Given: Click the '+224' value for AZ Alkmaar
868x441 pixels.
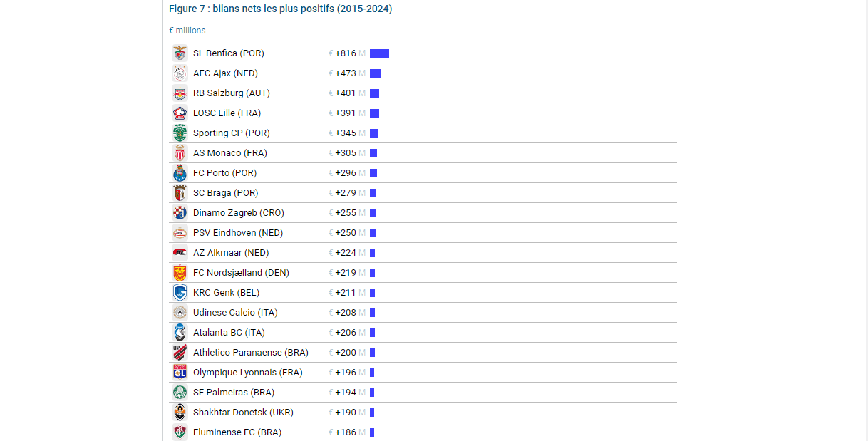Looking at the screenshot, I should pyautogui.click(x=346, y=253).
